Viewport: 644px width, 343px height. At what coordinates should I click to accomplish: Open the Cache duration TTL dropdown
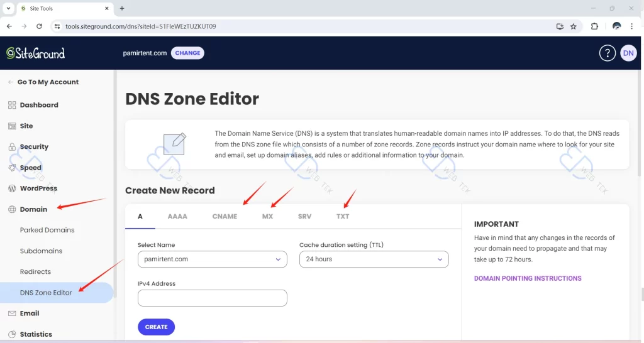(x=374, y=259)
